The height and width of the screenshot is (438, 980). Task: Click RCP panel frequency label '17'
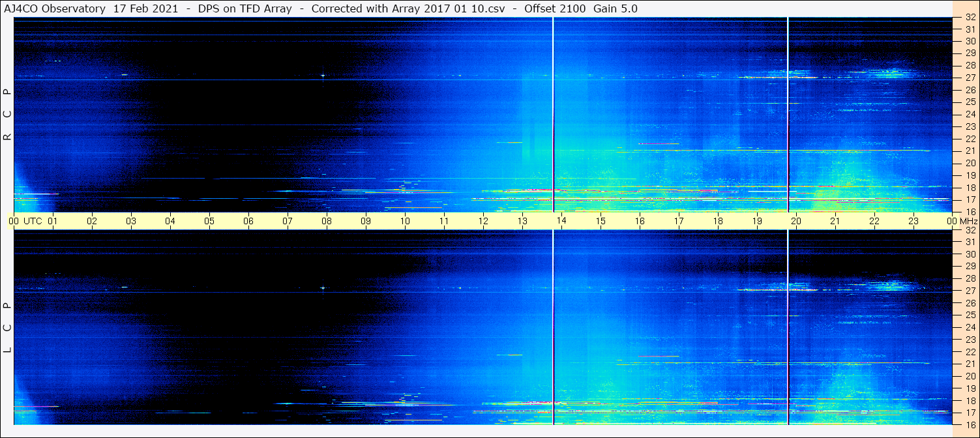970,199
